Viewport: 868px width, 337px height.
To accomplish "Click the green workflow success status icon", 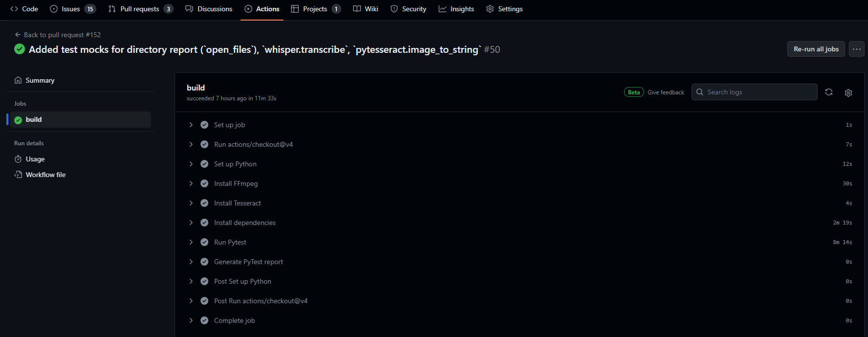I will pyautogui.click(x=20, y=49).
